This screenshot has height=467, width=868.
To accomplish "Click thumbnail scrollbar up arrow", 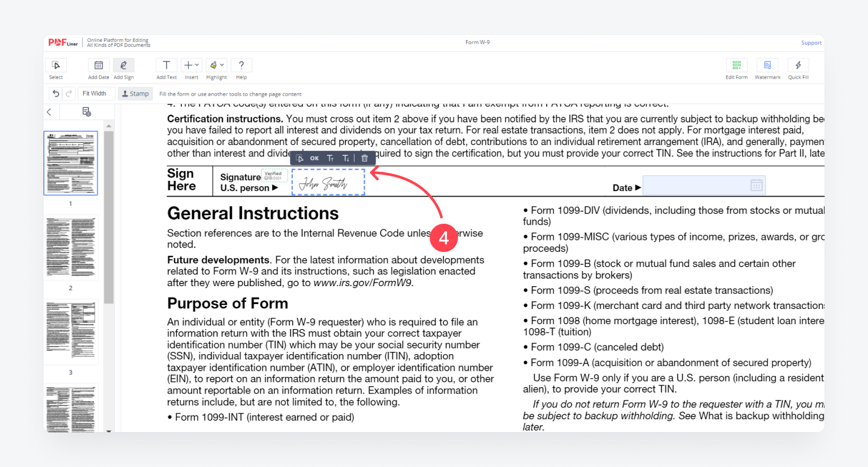I will tap(108, 126).
